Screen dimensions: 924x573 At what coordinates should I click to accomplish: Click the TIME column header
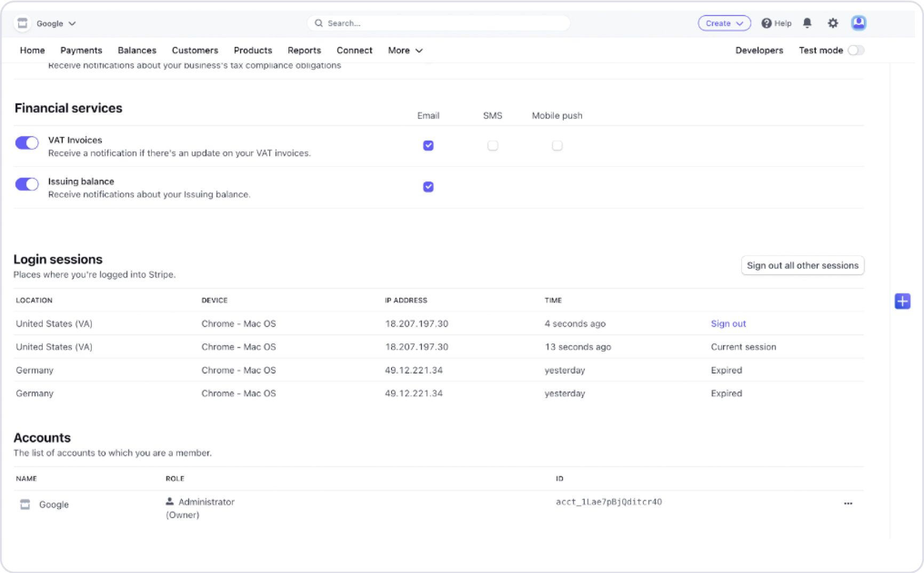click(553, 300)
